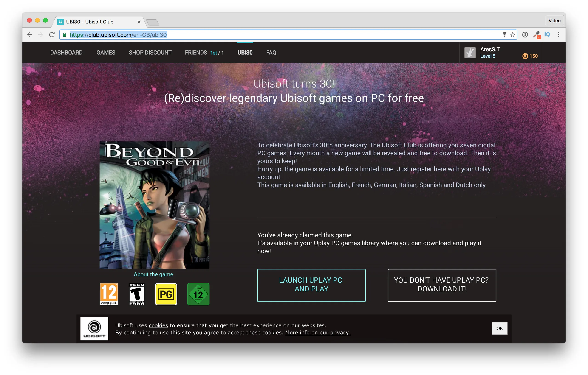Open the FRIENDS leaderboard tab
This screenshot has height=375, width=588.
(x=204, y=53)
